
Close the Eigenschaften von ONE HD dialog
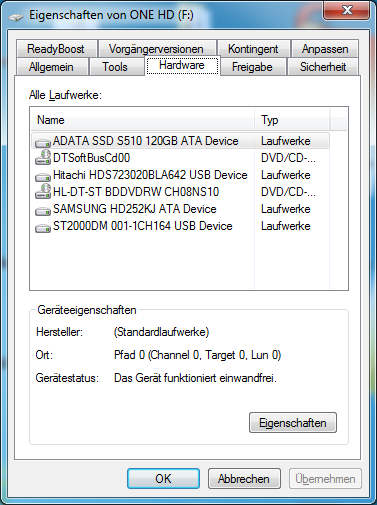click(346, 10)
